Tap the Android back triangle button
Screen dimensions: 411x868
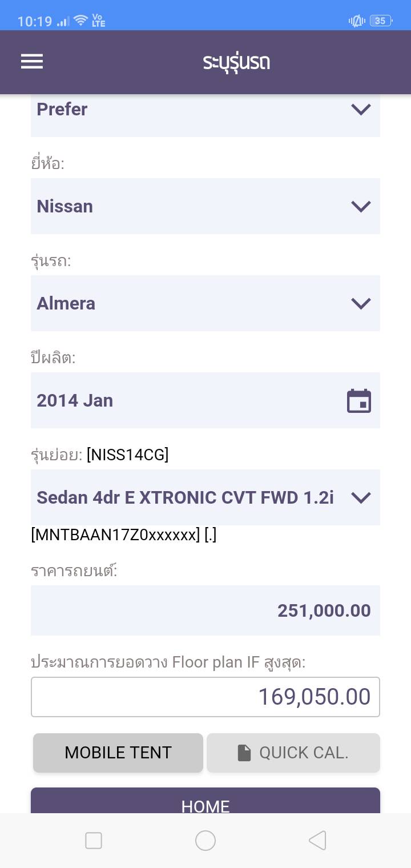coord(317,841)
